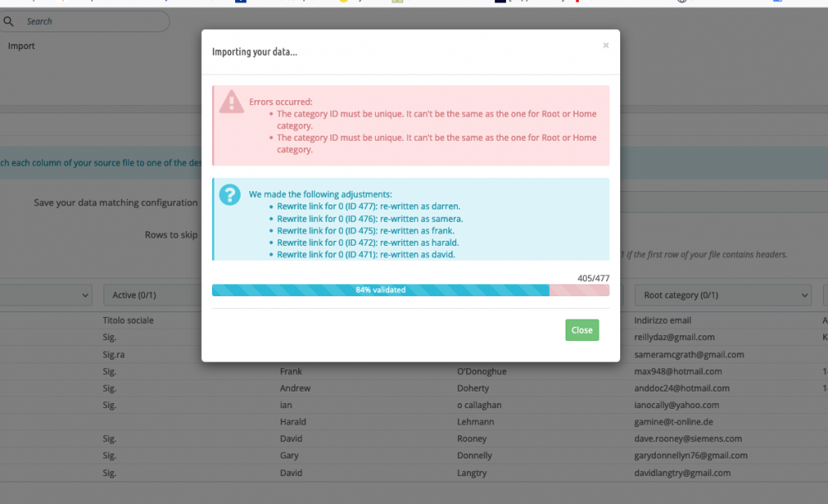
Task: Click O'Donoghue surname cell
Action: (x=482, y=372)
